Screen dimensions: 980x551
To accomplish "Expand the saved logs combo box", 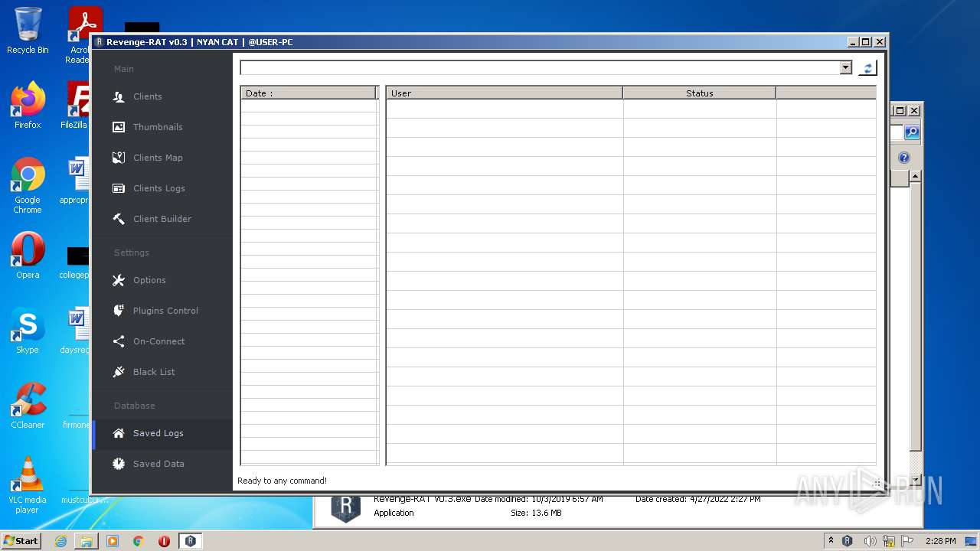I will pos(846,67).
